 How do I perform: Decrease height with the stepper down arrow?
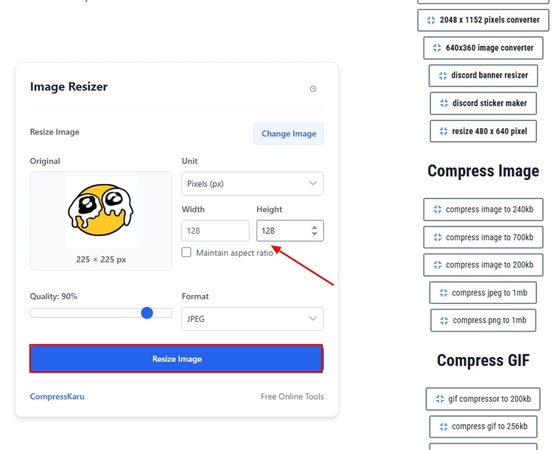314,234
